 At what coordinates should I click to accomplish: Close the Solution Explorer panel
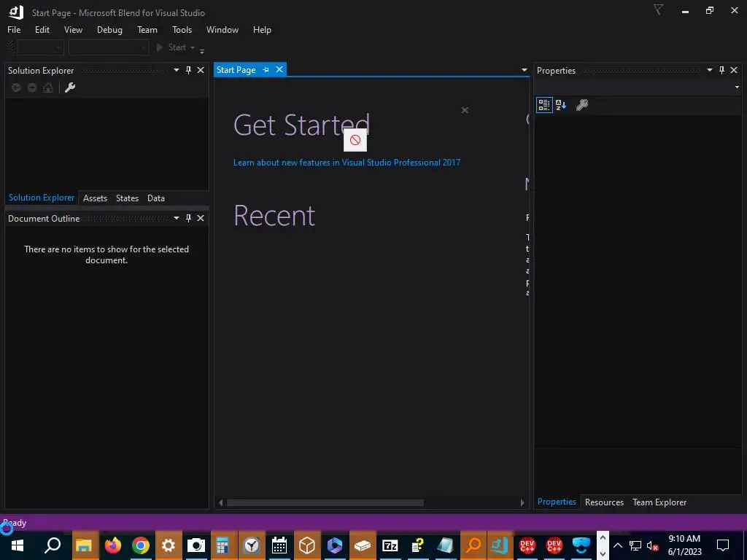pyautogui.click(x=201, y=71)
